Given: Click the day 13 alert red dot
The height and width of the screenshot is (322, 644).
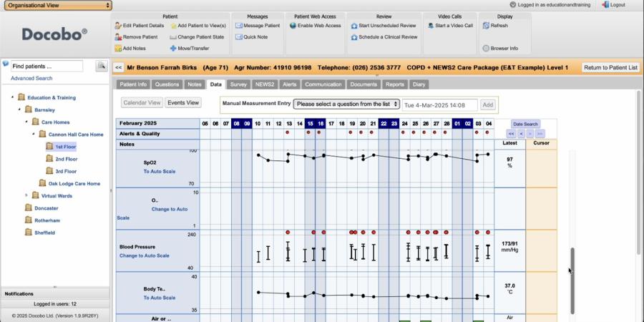Looking at the screenshot, I should 288,132.
